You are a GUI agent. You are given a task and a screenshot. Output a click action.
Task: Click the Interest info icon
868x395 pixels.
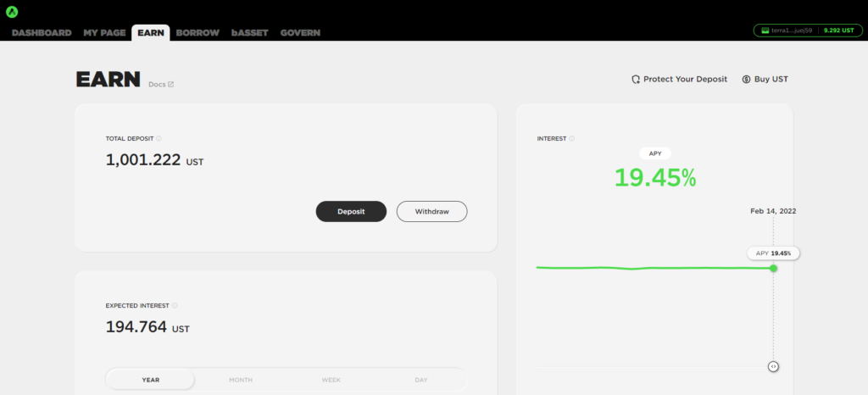tap(571, 138)
